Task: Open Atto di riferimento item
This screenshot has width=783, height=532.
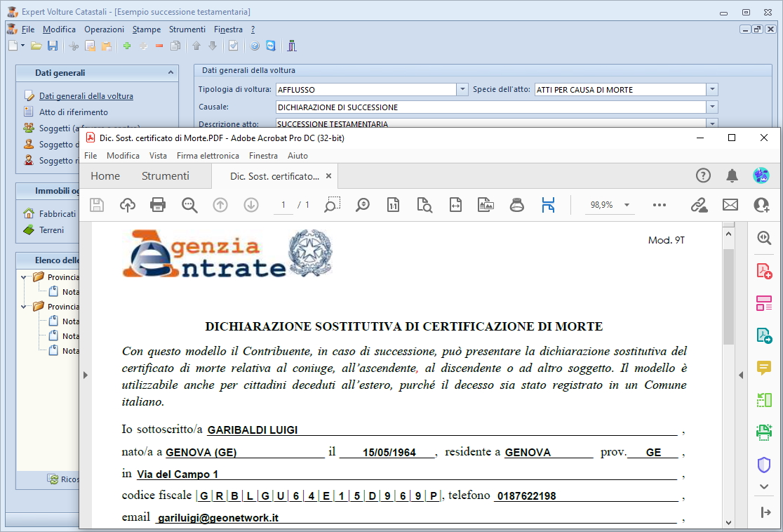Action: [x=74, y=112]
